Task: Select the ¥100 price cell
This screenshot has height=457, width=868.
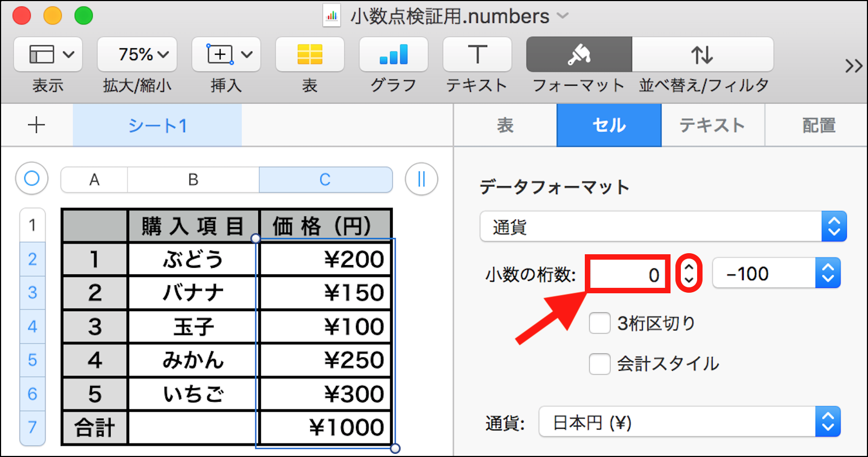Action: click(325, 326)
